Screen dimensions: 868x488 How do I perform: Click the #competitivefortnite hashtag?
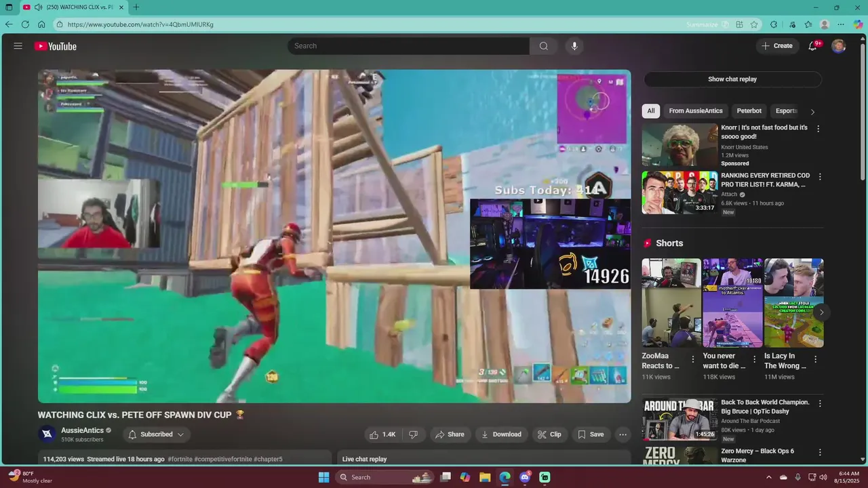pos(223,459)
